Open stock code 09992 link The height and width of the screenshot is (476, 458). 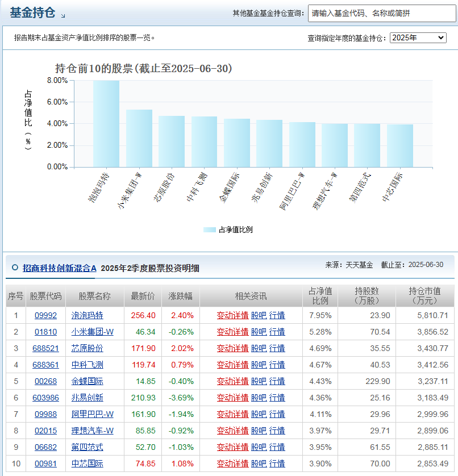(x=45, y=315)
